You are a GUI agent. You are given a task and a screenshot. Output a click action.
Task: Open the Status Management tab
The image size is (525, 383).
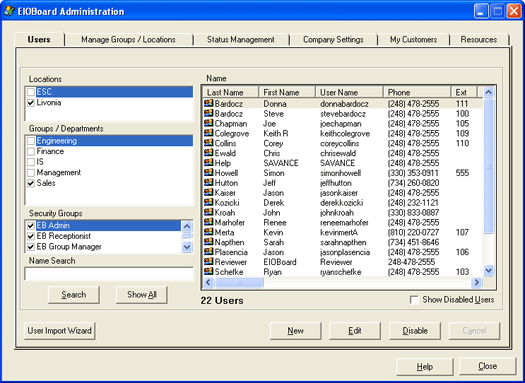pyautogui.click(x=241, y=40)
